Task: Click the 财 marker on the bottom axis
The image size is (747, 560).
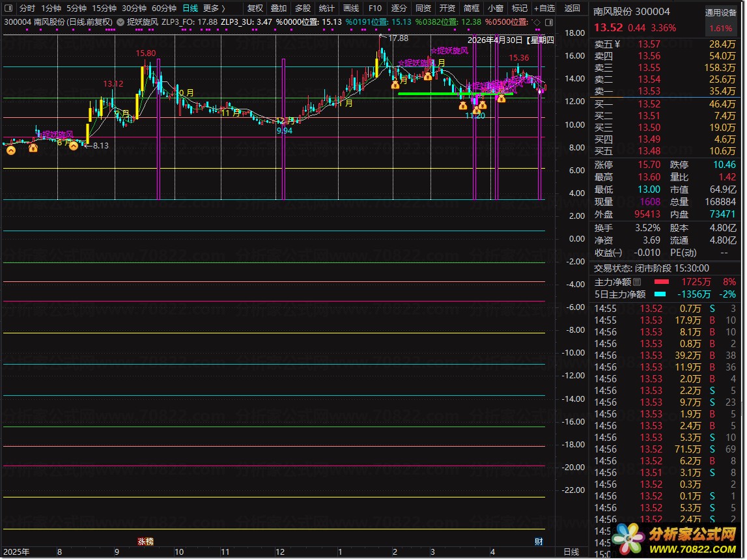Action: [539, 541]
